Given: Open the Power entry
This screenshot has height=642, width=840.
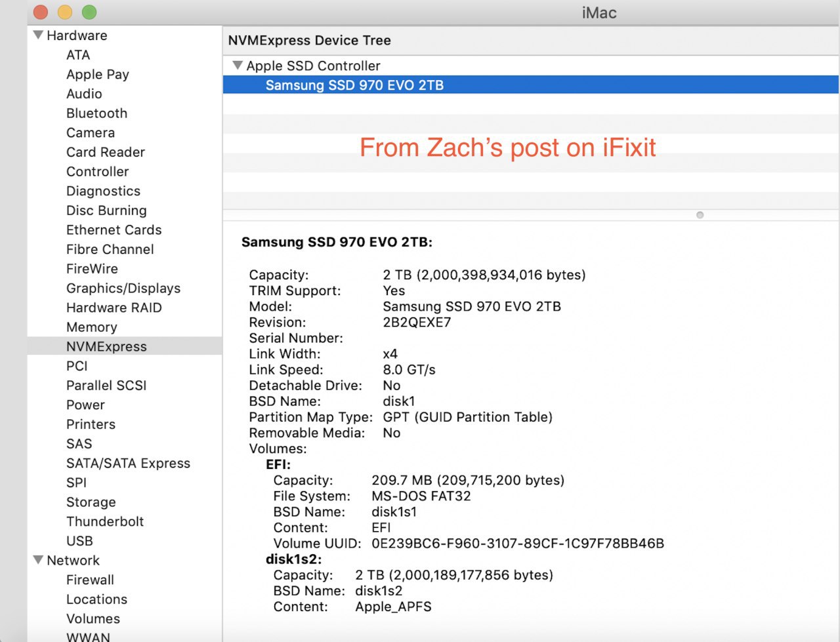Looking at the screenshot, I should click(x=85, y=405).
